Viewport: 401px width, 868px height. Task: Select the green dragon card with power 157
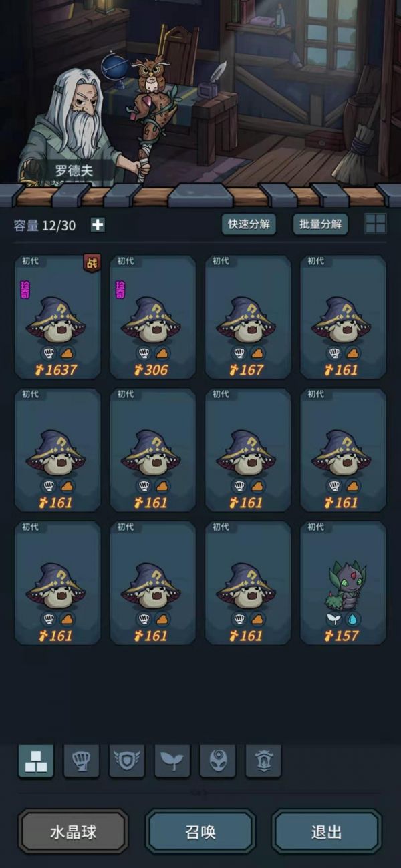[x=343, y=583]
